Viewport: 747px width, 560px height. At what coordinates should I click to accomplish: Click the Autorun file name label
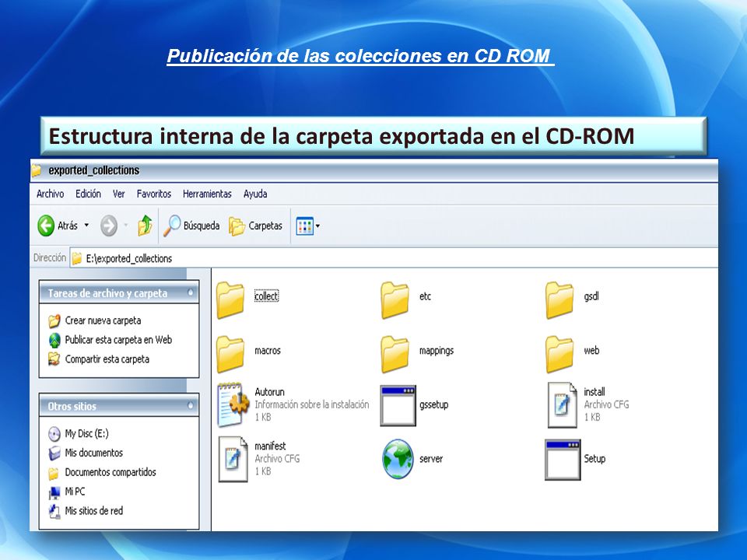(x=269, y=392)
